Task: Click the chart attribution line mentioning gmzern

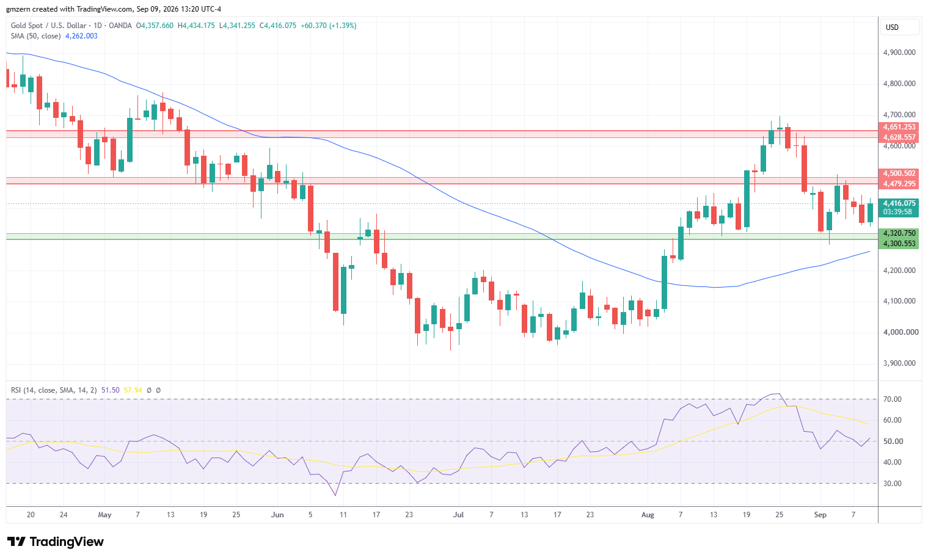Action: point(114,9)
